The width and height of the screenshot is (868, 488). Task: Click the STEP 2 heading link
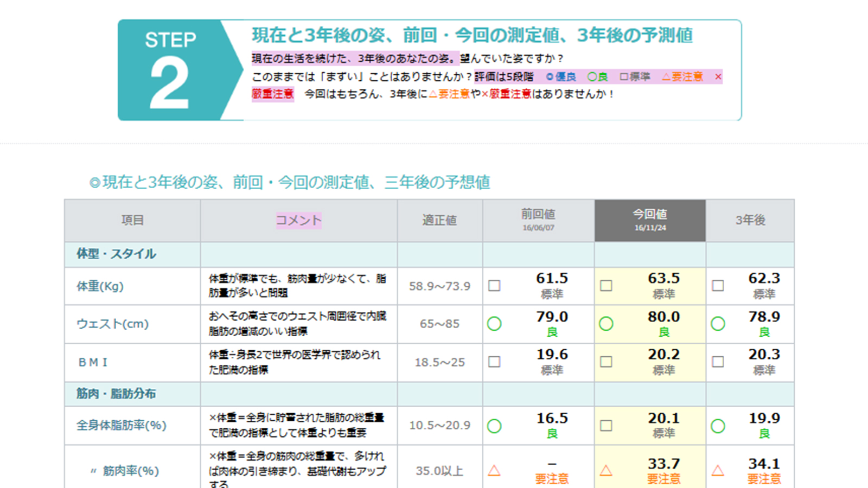[x=471, y=36]
